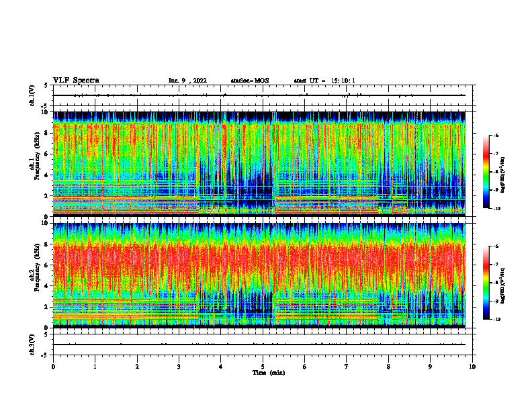
Task: Click ch.2 color bar label '-10'
Action: coord(497,320)
